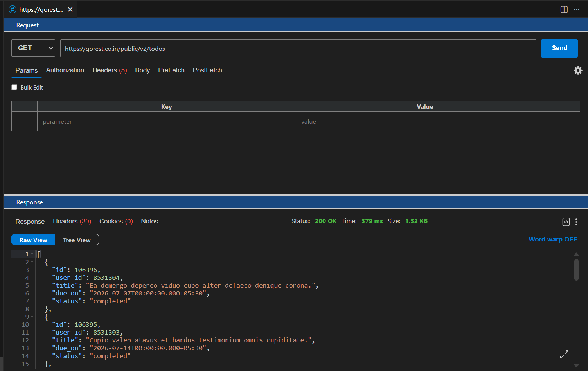Switch to Tree View
Image resolution: width=588 pixels, height=371 pixels.
(77, 240)
